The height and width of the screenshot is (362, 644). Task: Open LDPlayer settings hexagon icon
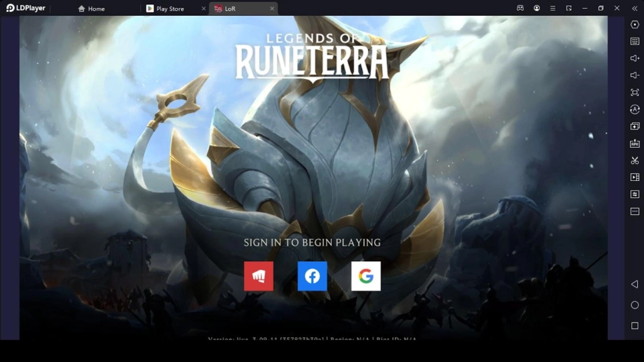(x=635, y=25)
